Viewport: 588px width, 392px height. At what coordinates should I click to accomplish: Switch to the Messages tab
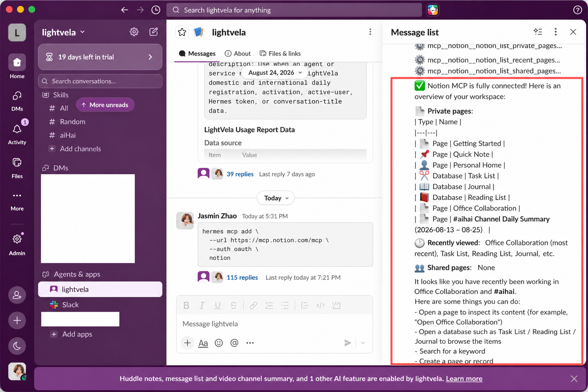pyautogui.click(x=197, y=54)
